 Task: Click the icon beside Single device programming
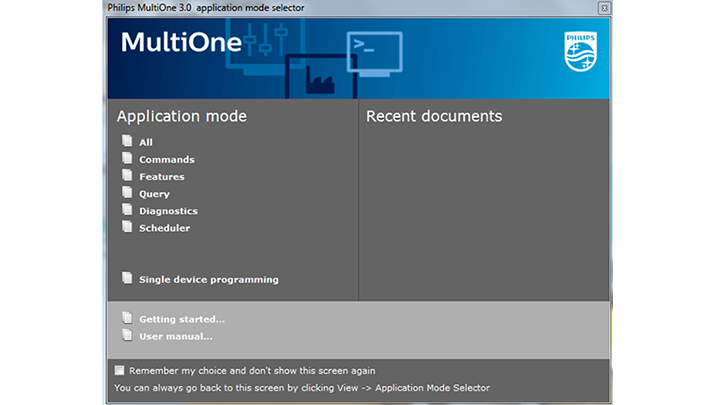(x=127, y=278)
